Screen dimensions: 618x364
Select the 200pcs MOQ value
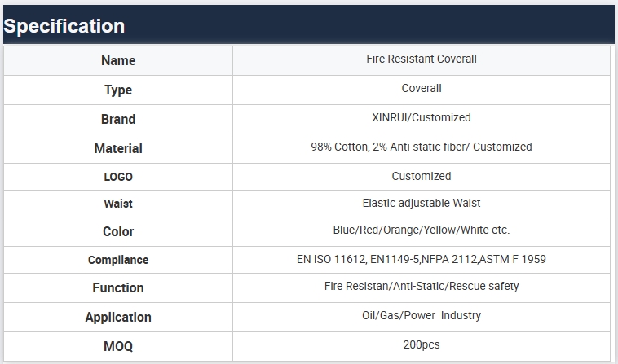(422, 345)
